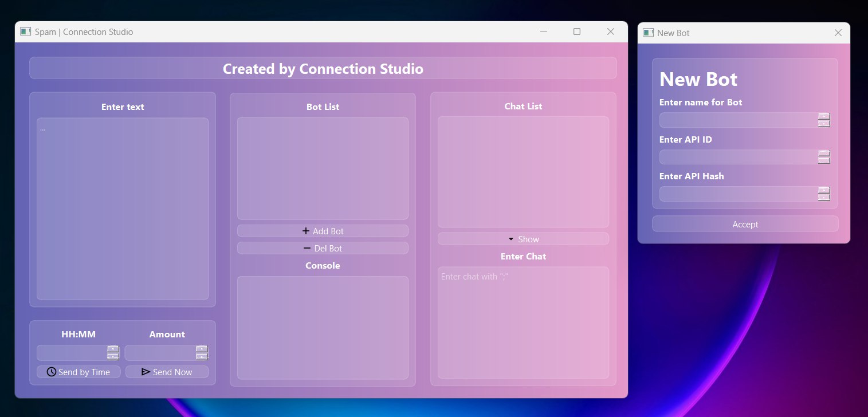Minimize the Spam | Connection Studio window
This screenshot has height=417, width=868.
point(544,32)
